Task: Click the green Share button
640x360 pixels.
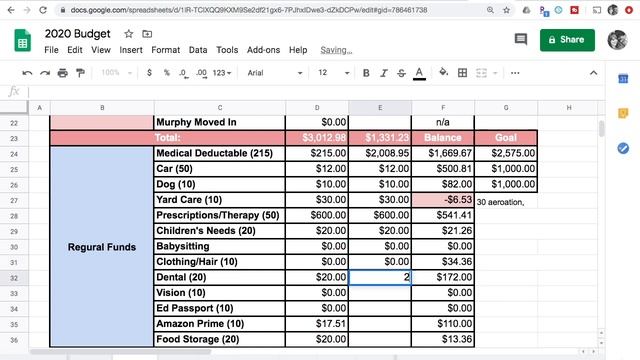Action: 567,40
